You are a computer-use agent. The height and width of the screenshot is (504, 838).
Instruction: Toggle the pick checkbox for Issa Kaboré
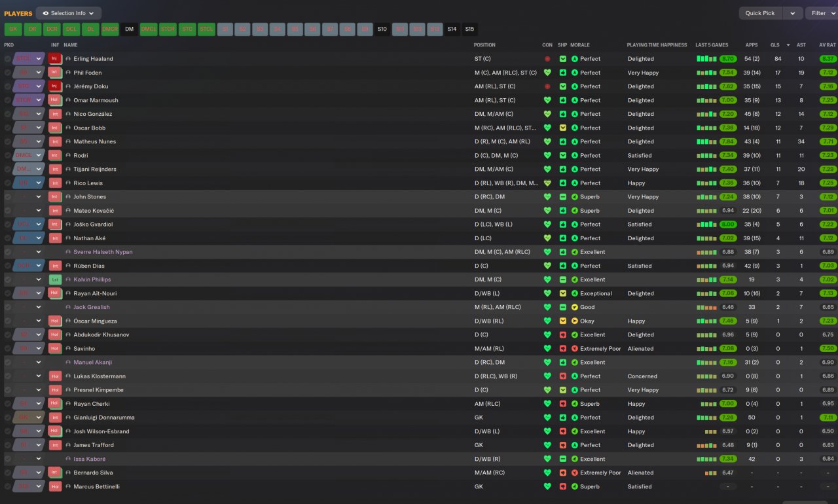8,459
